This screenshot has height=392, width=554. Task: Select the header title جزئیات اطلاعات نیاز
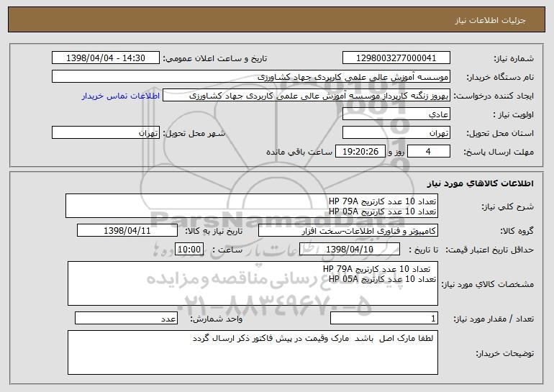tap(490, 20)
